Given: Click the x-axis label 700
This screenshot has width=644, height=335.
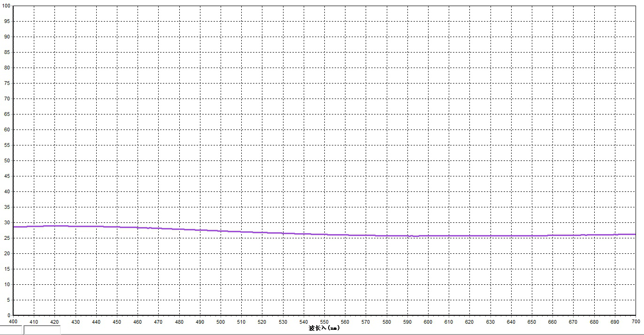Looking at the screenshot, I should click(x=636, y=322).
